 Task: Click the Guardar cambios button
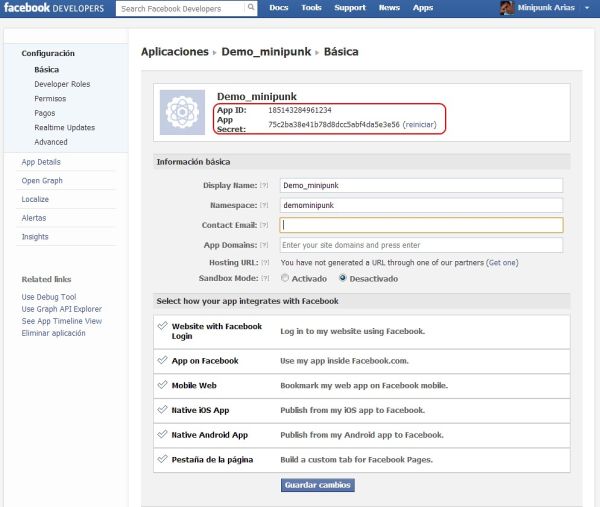tap(318, 485)
